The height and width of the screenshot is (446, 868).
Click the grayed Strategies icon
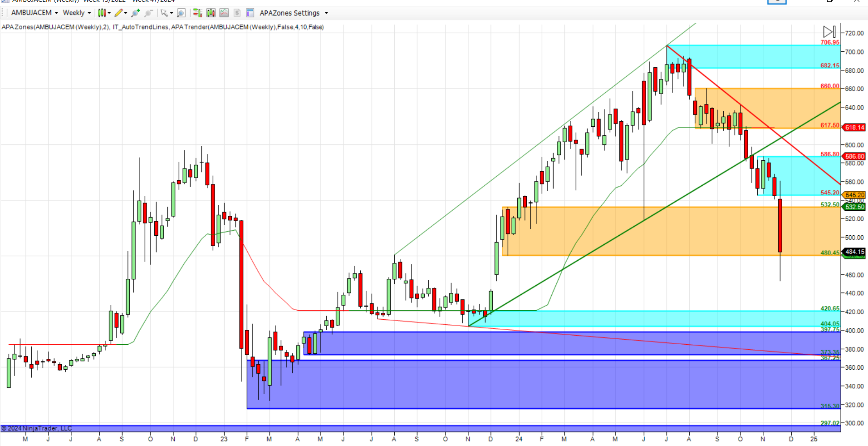pyautogui.click(x=237, y=13)
